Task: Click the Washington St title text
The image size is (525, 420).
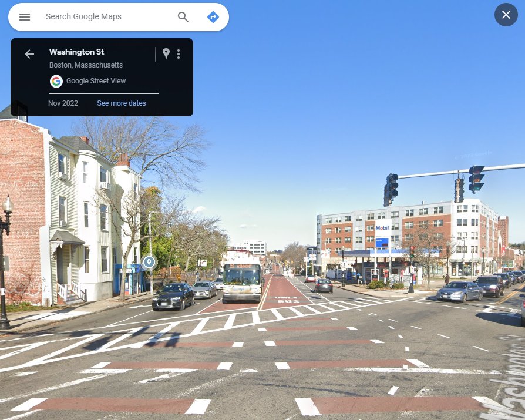Action: click(76, 52)
